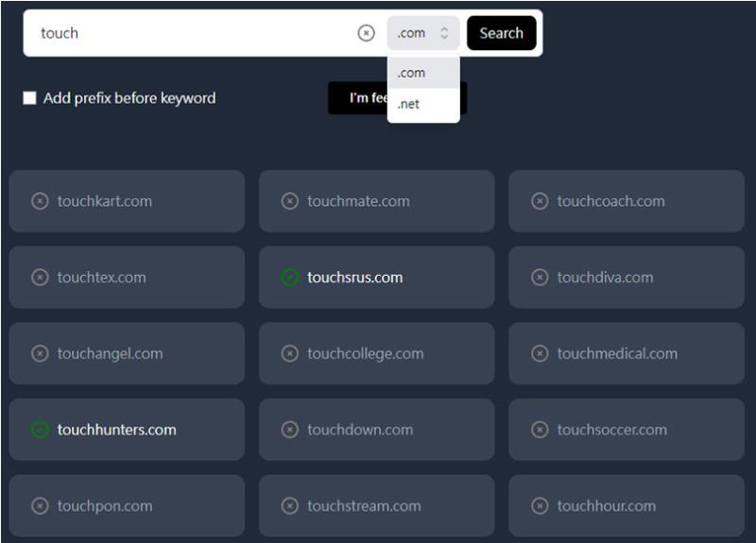
Task: Collapse the .com extension dropdown
Action: point(423,33)
